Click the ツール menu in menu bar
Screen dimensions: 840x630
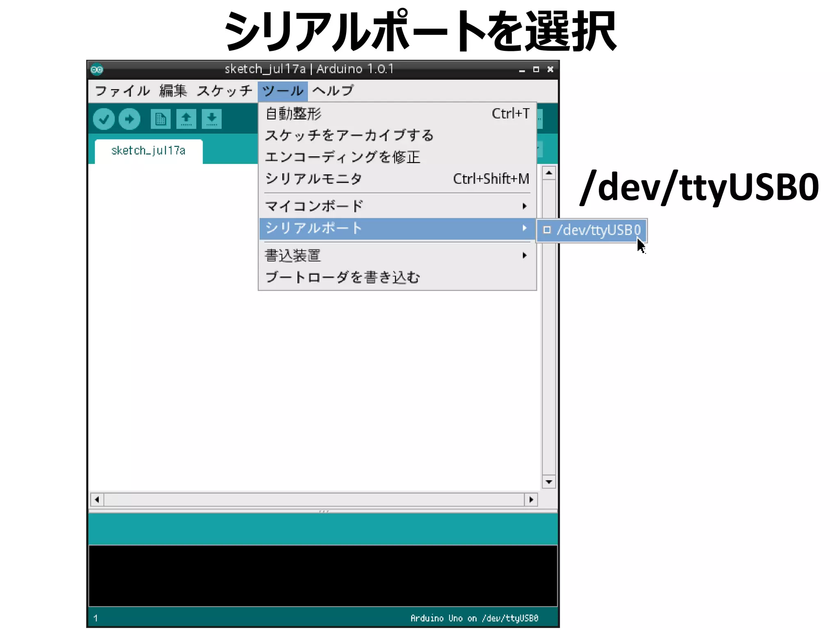click(x=283, y=91)
